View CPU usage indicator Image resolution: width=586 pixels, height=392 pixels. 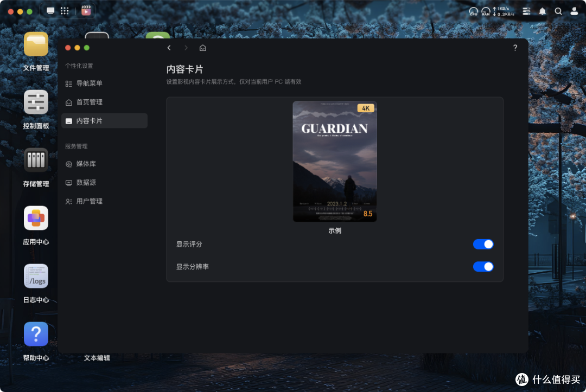(x=474, y=11)
